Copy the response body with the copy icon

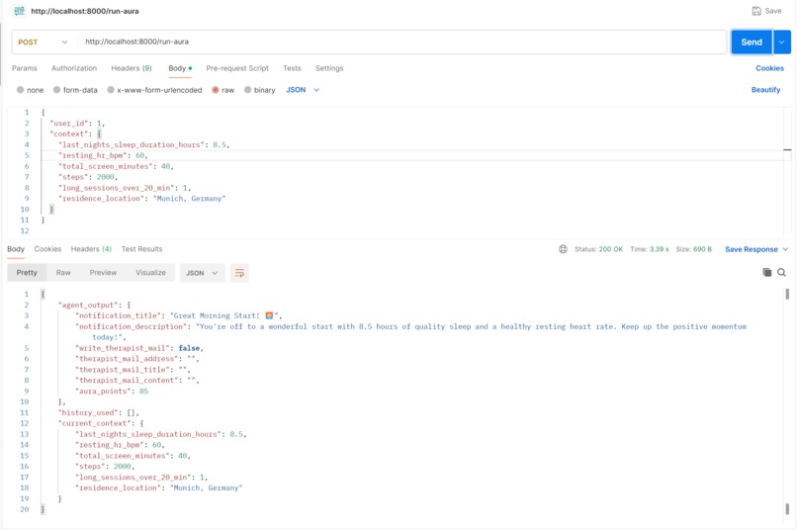[767, 272]
